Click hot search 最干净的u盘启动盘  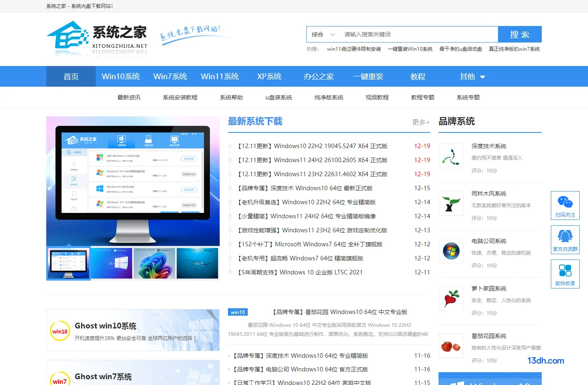[461, 49]
